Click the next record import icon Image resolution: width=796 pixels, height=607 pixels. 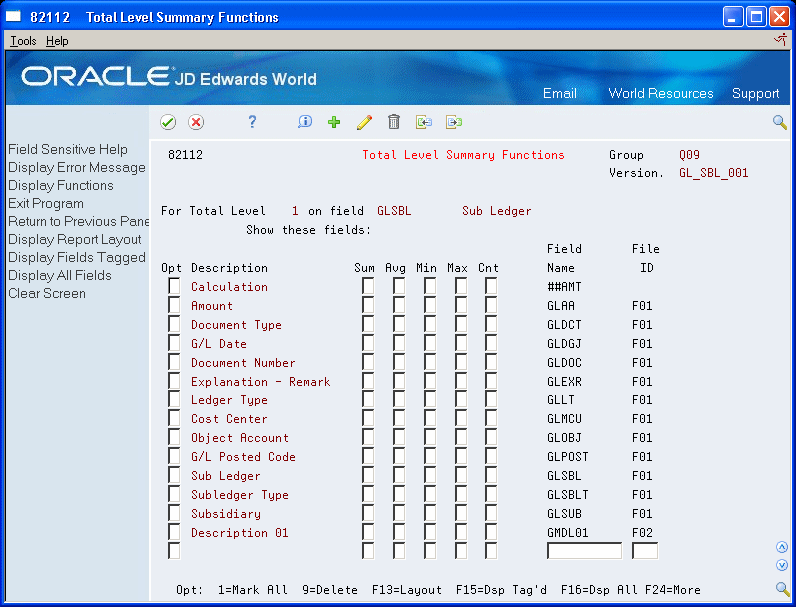pos(454,122)
